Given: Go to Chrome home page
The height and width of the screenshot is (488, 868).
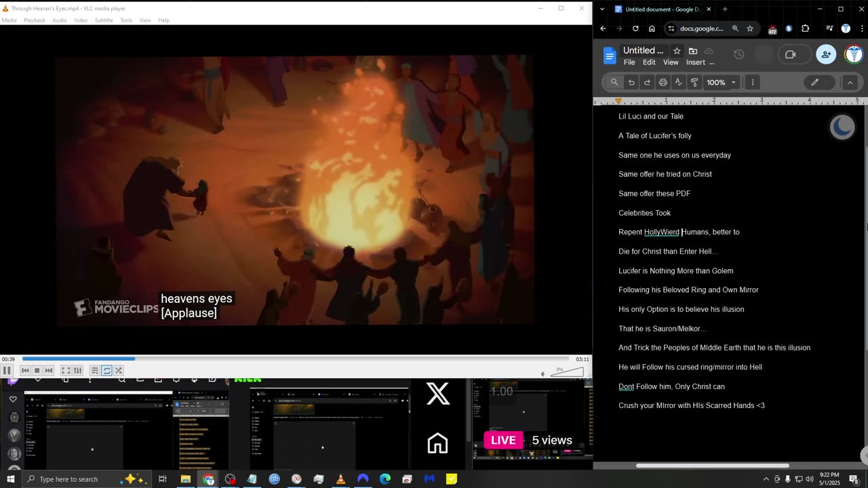Looking at the screenshot, I should tap(652, 28).
